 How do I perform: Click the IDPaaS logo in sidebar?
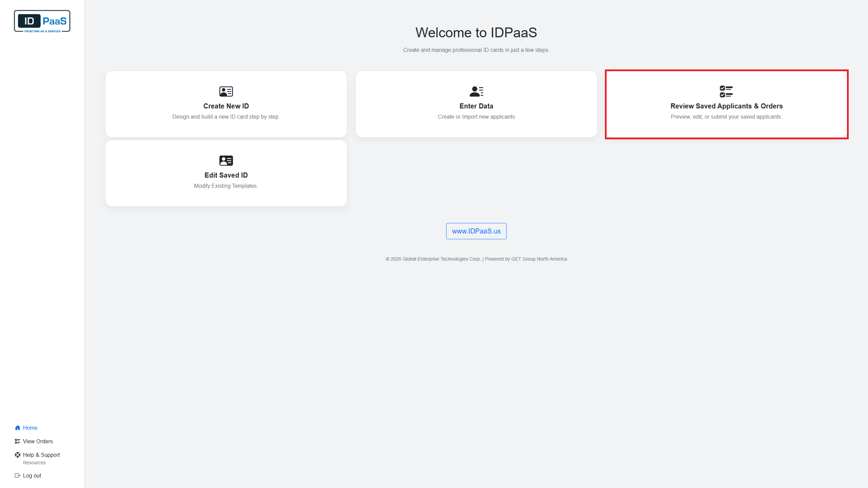pyautogui.click(x=42, y=21)
